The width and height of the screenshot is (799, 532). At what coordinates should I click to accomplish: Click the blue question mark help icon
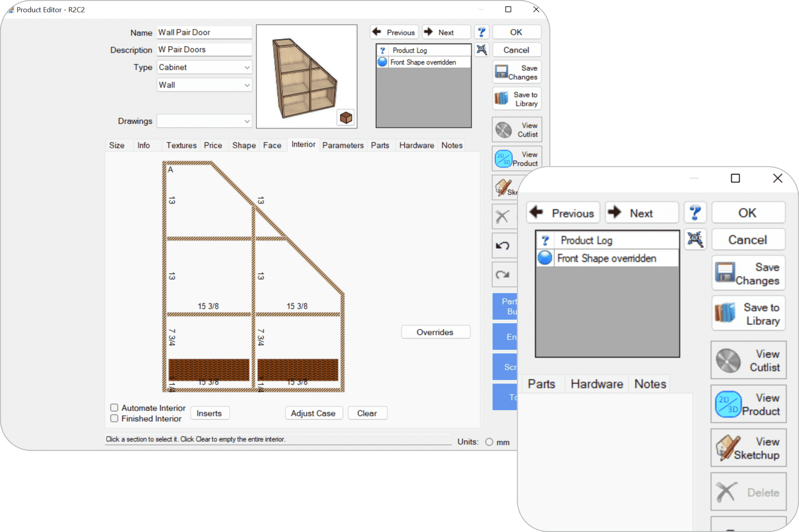[481, 32]
